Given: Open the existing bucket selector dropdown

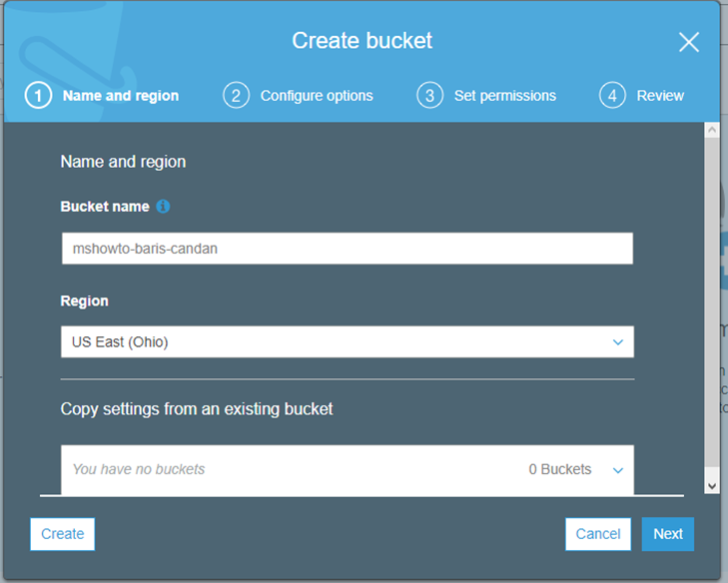Looking at the screenshot, I should click(348, 469).
